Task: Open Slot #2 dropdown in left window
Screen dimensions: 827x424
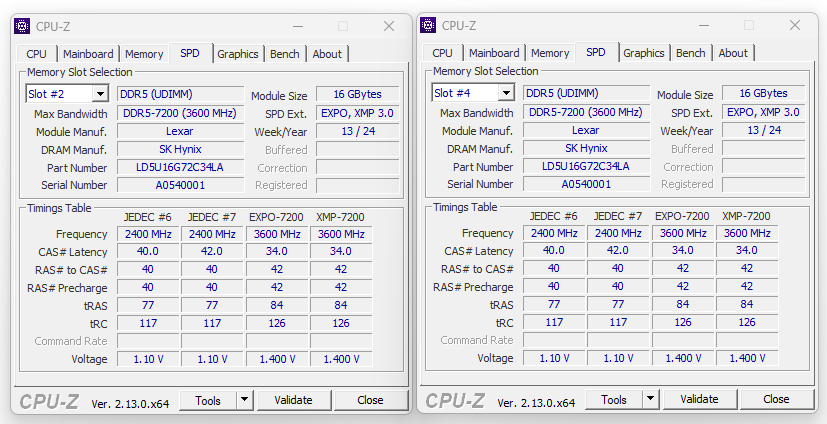Action: [x=100, y=94]
